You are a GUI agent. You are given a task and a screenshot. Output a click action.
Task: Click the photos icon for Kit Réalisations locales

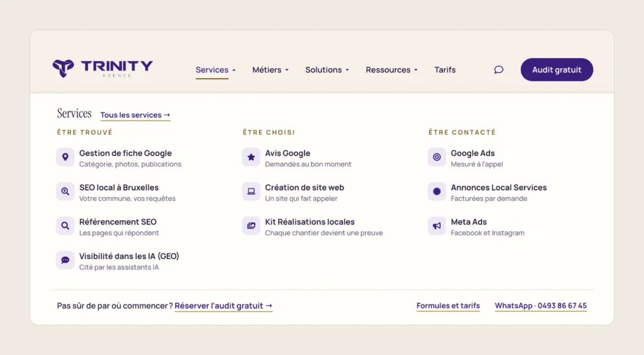pos(251,225)
